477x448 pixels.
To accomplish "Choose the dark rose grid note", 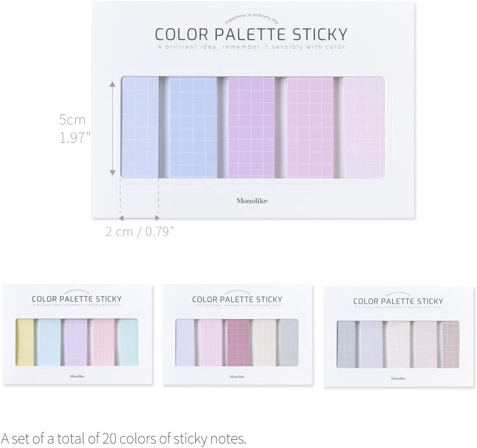I will click(x=236, y=342).
